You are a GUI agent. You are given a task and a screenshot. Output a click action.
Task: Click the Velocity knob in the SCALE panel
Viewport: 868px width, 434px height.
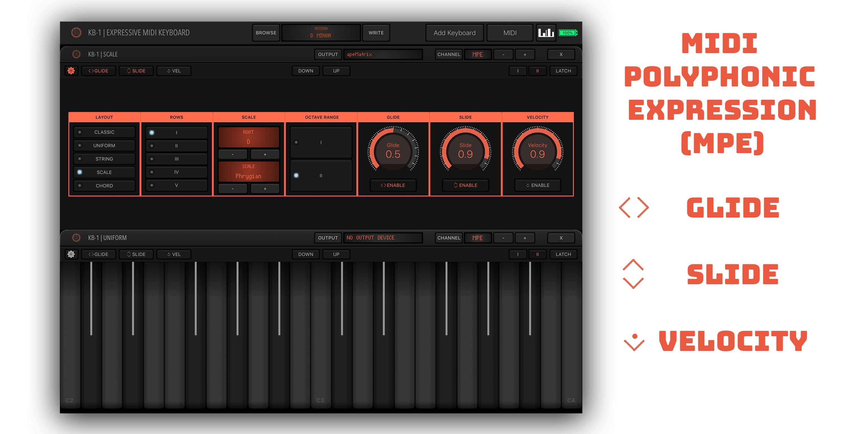click(x=537, y=152)
